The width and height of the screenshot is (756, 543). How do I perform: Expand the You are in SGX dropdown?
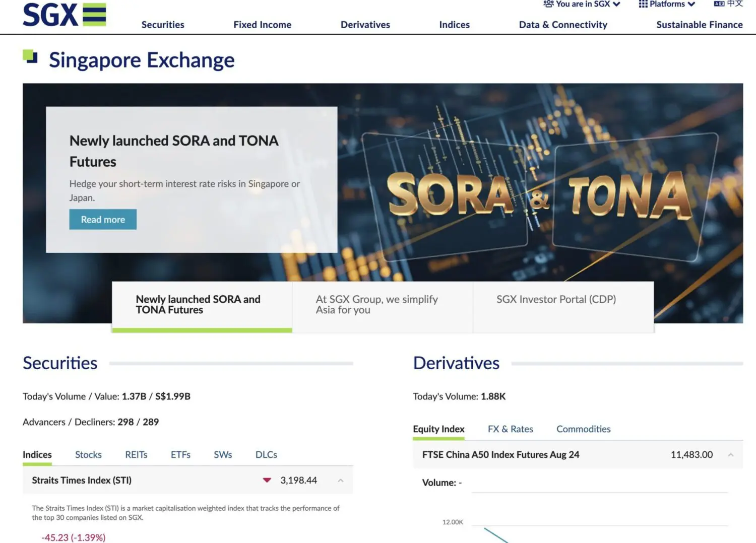click(616, 4)
